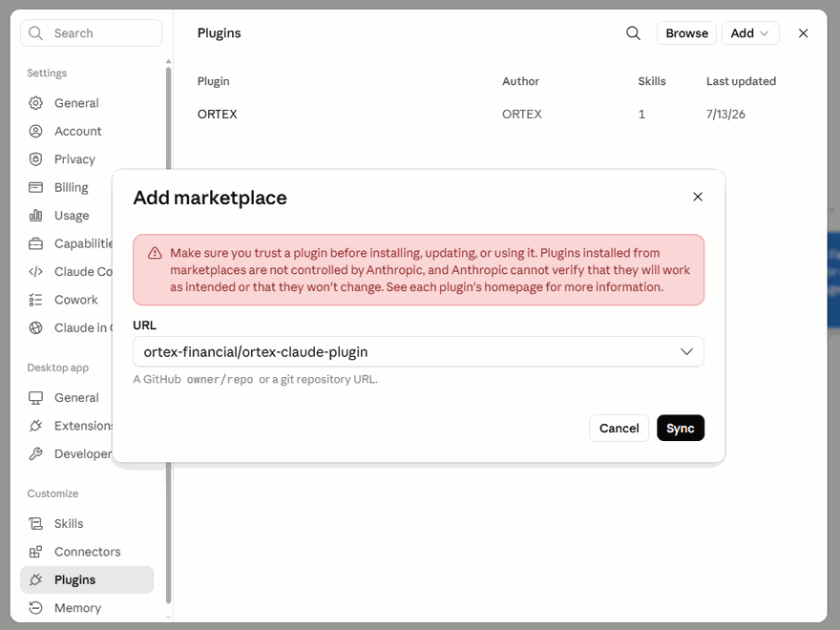This screenshot has height=630, width=840.
Task: Open Desktop app General monitor icon
Action: (x=36, y=397)
